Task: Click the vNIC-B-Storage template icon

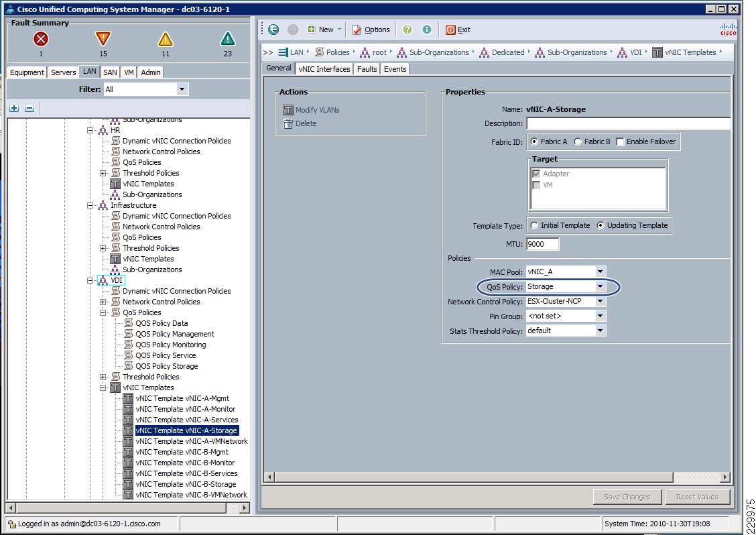Action: click(x=128, y=484)
